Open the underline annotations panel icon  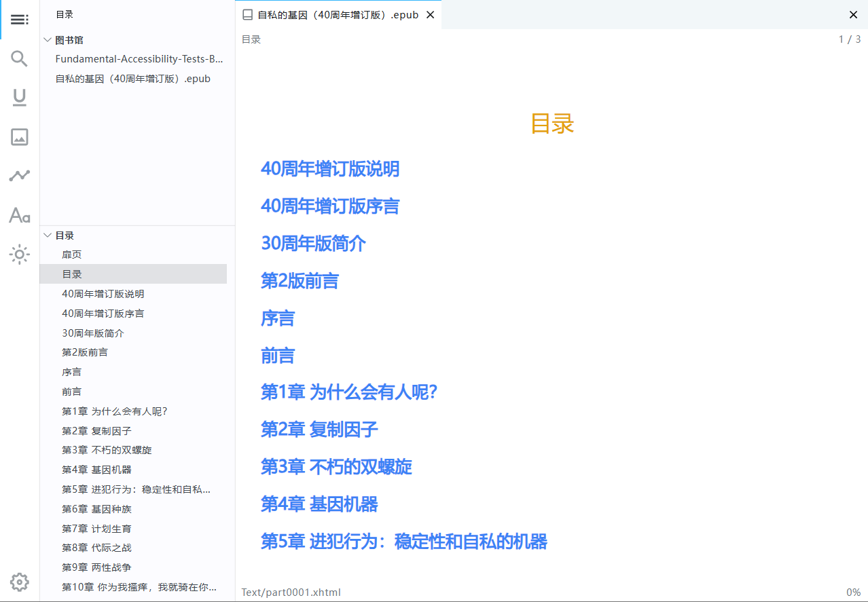[20, 98]
